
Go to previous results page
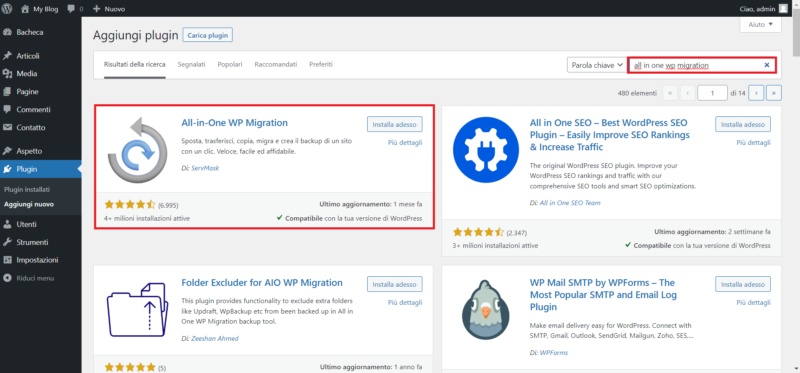pyautogui.click(x=688, y=93)
